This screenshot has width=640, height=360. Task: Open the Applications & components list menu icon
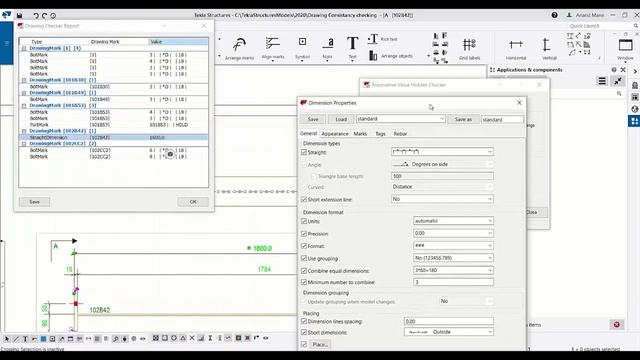pos(602,81)
